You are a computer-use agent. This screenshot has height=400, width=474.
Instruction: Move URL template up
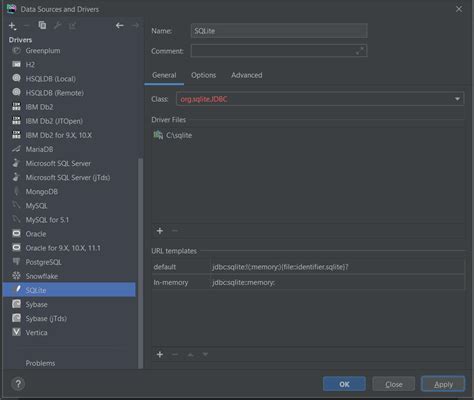pyautogui.click(x=190, y=355)
